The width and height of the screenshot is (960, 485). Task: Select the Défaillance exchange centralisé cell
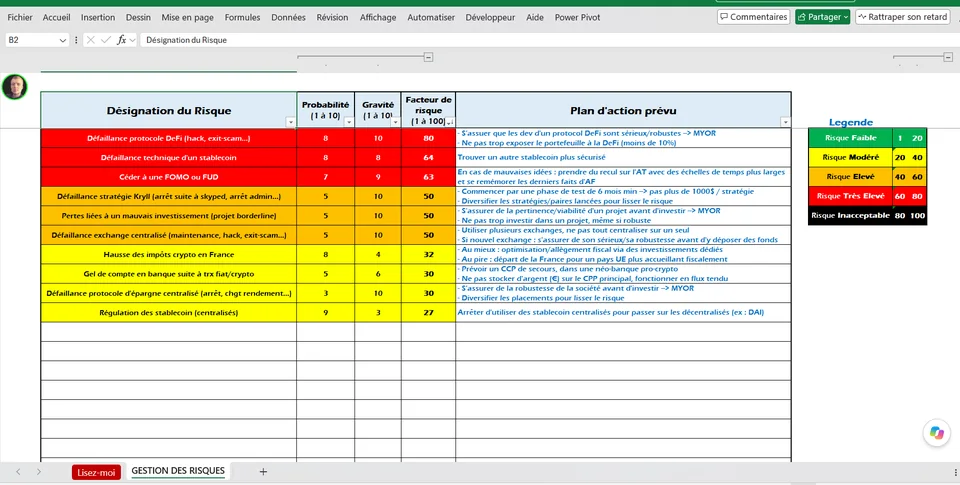[x=169, y=235]
